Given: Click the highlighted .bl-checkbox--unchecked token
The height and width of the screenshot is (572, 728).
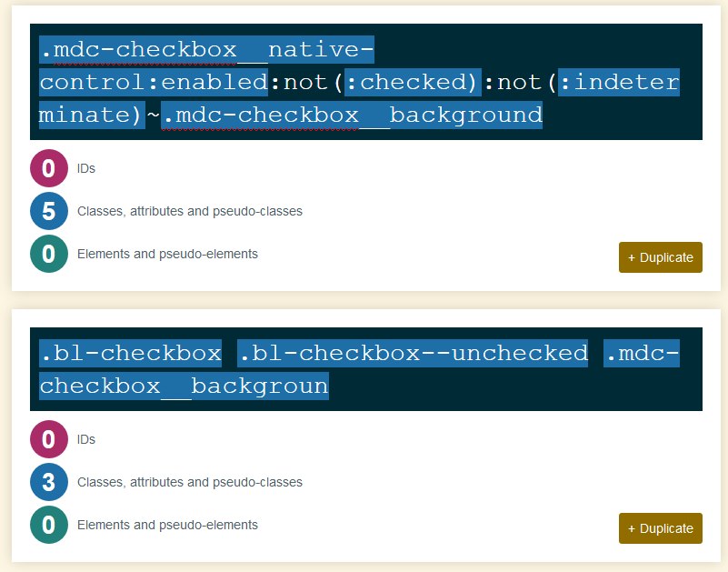Looking at the screenshot, I should (413, 353).
